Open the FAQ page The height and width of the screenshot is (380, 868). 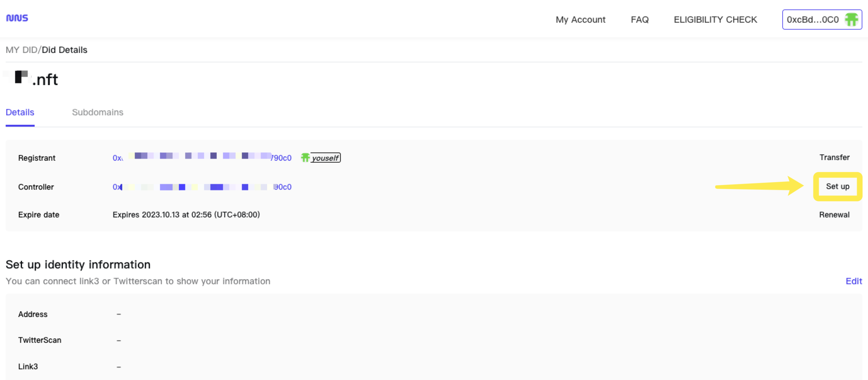tap(639, 20)
